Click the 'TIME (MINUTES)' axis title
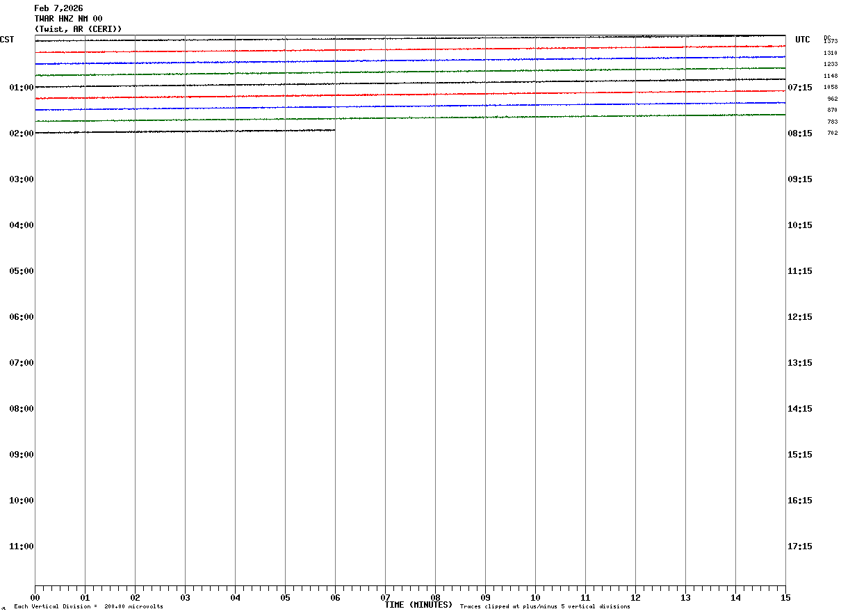841x616 pixels. 418,605
